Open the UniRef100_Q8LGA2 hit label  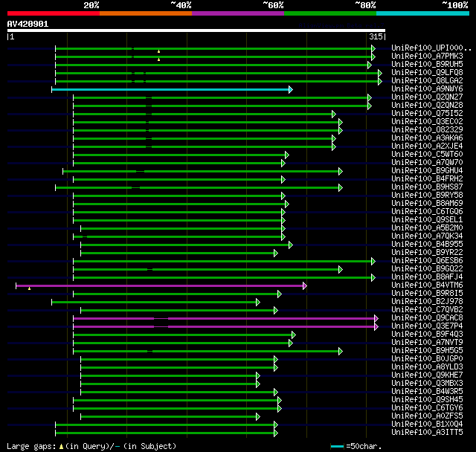tap(427, 81)
